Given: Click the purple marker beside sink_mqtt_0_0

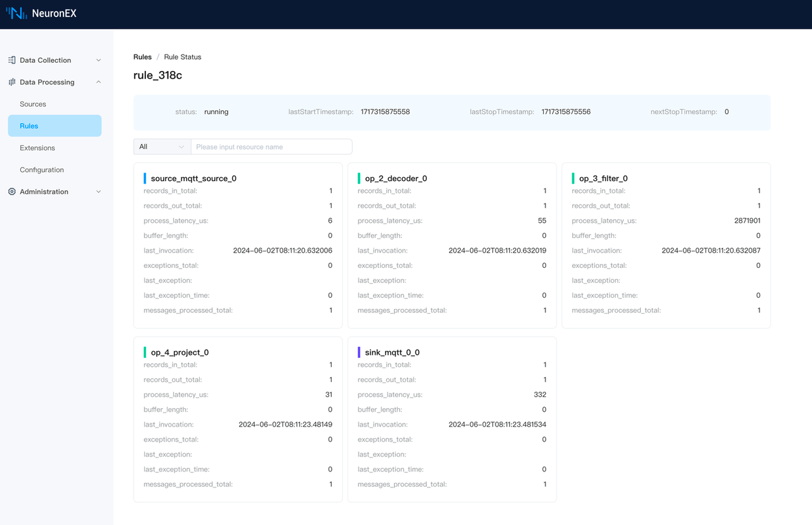Looking at the screenshot, I should 359,352.
